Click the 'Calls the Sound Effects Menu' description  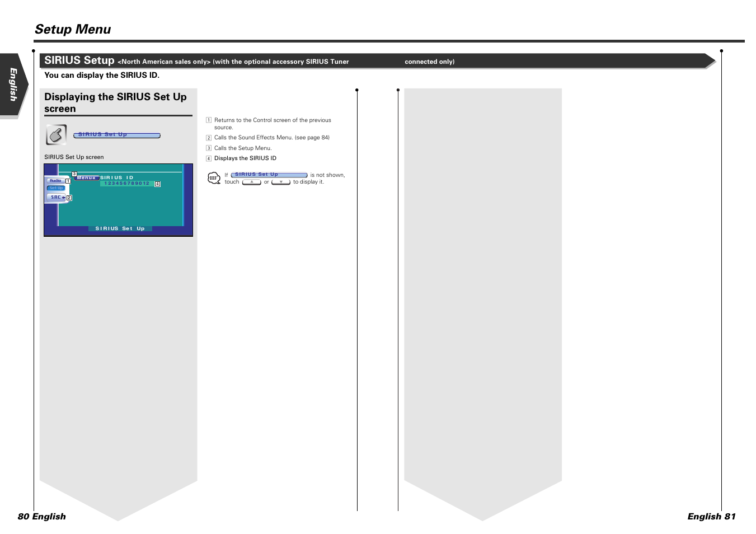pos(272,138)
